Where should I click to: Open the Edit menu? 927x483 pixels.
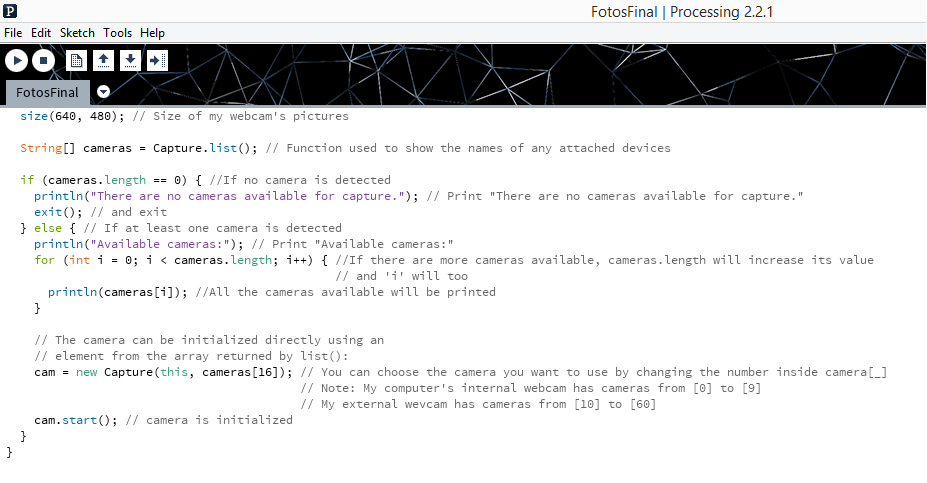(41, 33)
